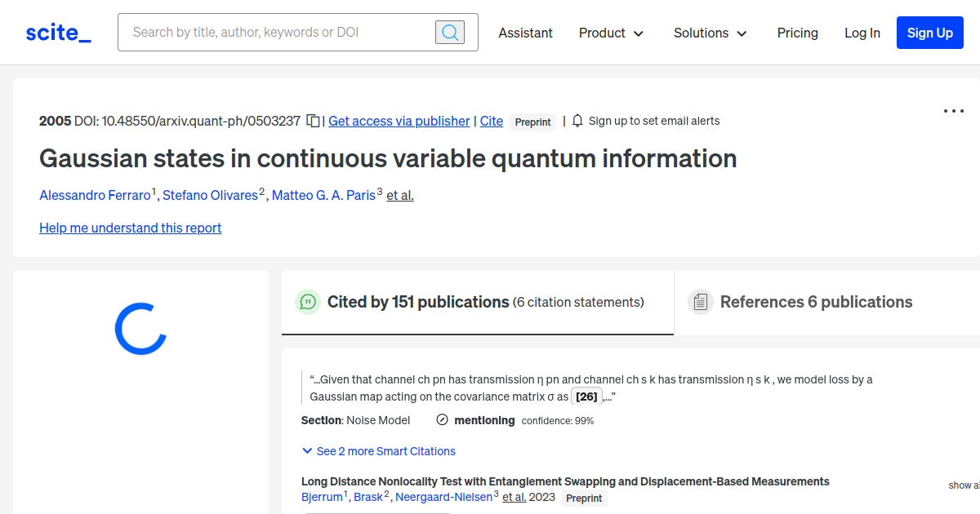Viewport: 980px width, 514px height.
Task: Click the [26] reference marker
Action: (586, 396)
